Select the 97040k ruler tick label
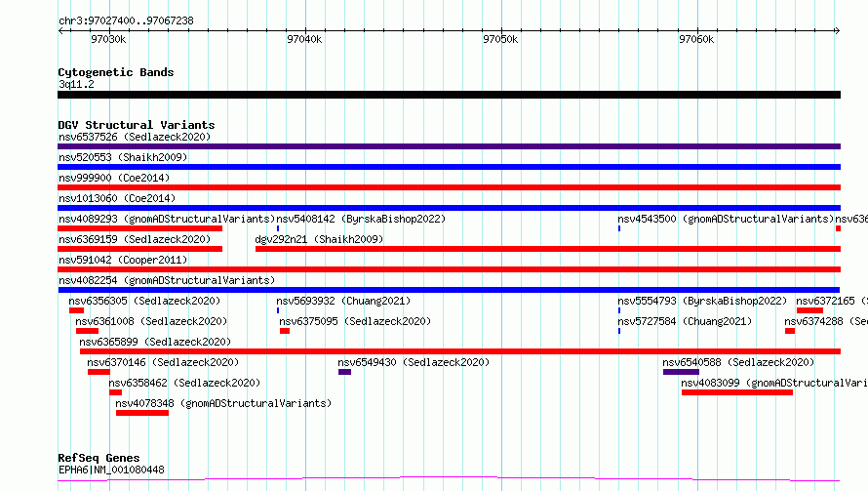The image size is (868, 491). (x=304, y=39)
